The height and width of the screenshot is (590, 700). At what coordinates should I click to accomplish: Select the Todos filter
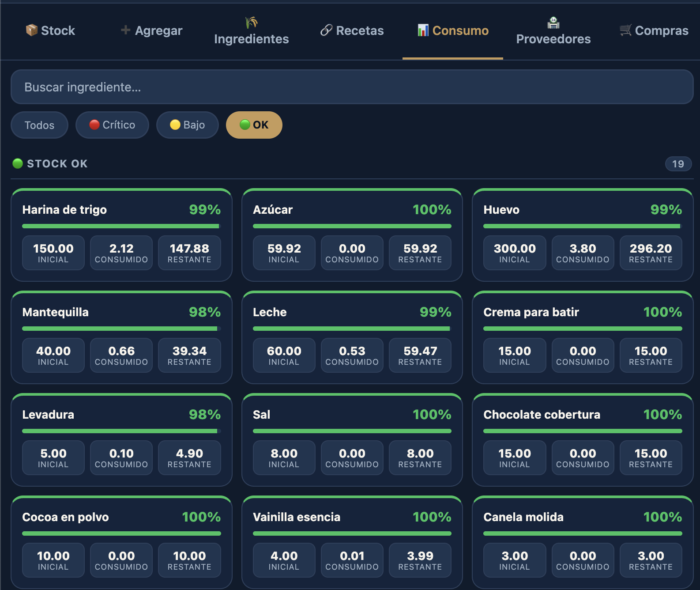tap(39, 125)
